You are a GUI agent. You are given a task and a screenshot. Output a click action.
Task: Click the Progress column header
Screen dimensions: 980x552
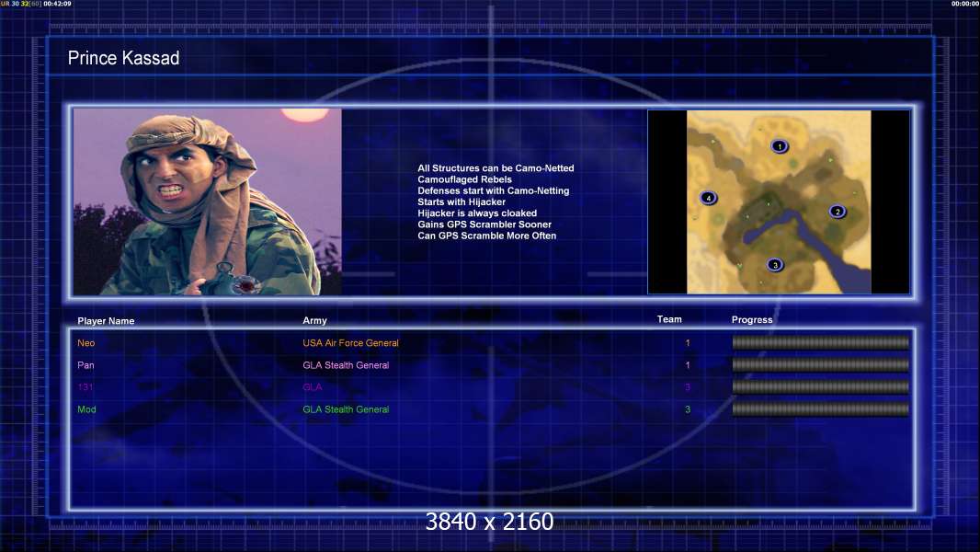click(752, 319)
